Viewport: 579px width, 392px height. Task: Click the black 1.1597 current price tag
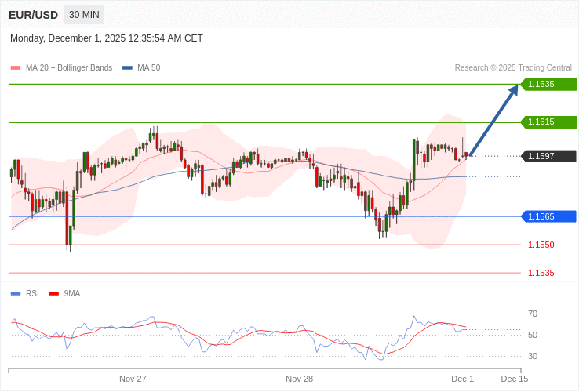(548, 156)
